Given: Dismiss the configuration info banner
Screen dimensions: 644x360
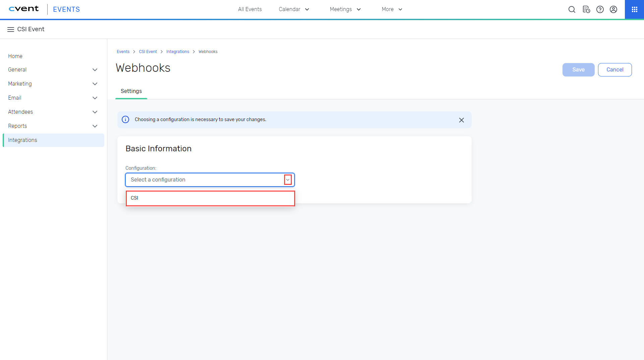Looking at the screenshot, I should point(462,120).
